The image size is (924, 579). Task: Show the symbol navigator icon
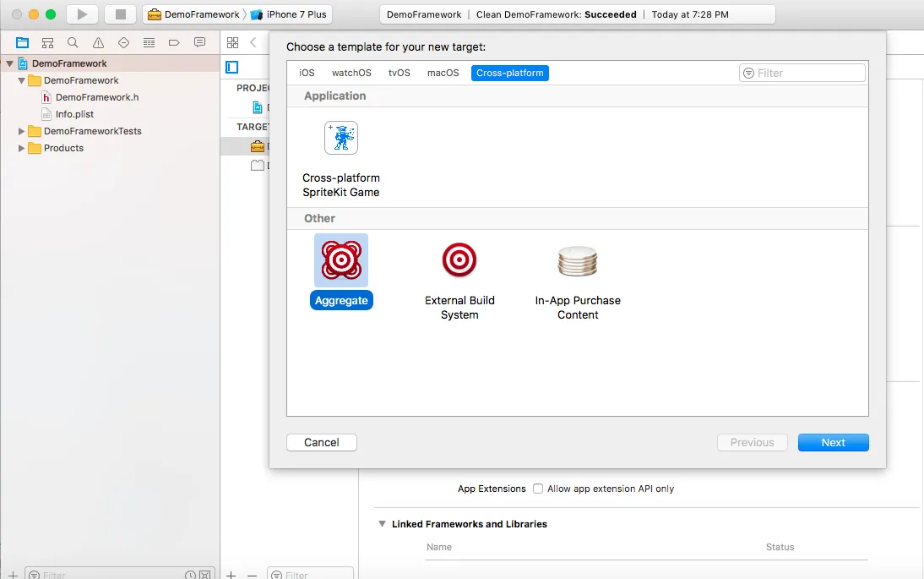click(48, 42)
